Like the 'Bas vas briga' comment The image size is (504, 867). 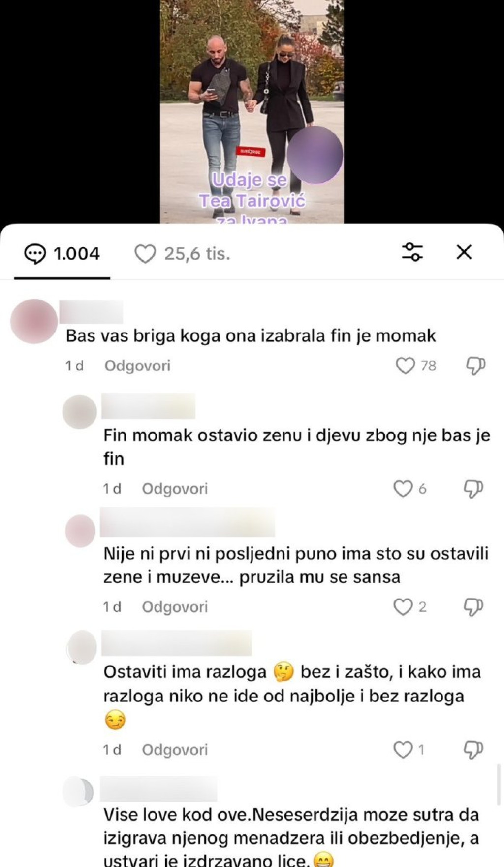click(406, 366)
